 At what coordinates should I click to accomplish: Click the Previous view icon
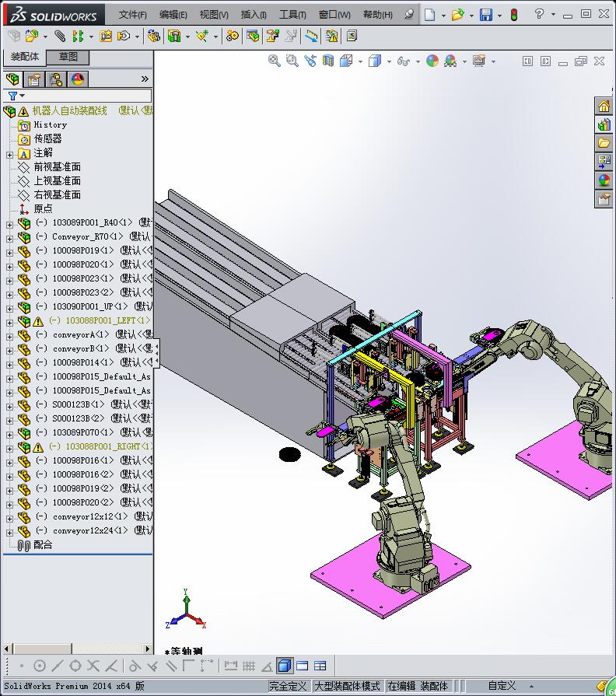[310, 61]
